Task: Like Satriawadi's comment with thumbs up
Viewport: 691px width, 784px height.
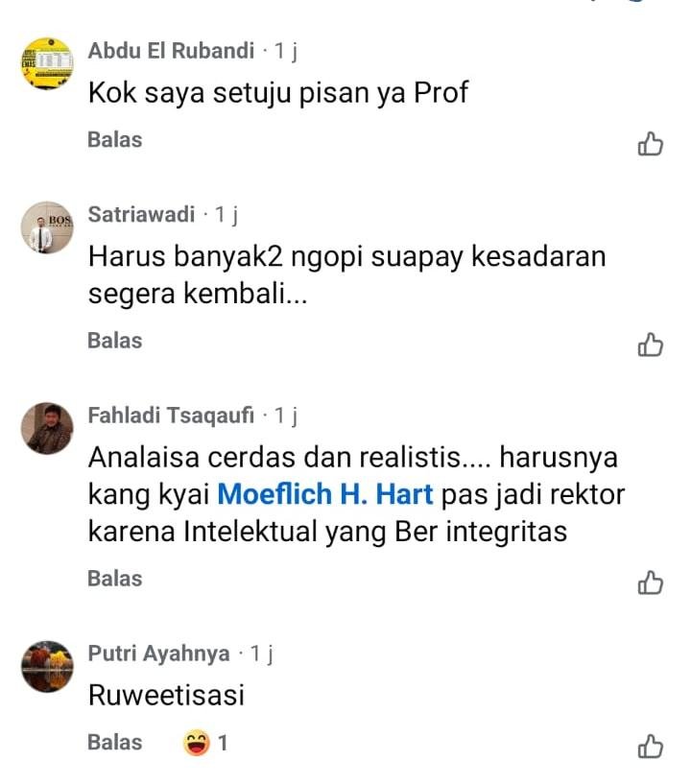Action: 650,345
